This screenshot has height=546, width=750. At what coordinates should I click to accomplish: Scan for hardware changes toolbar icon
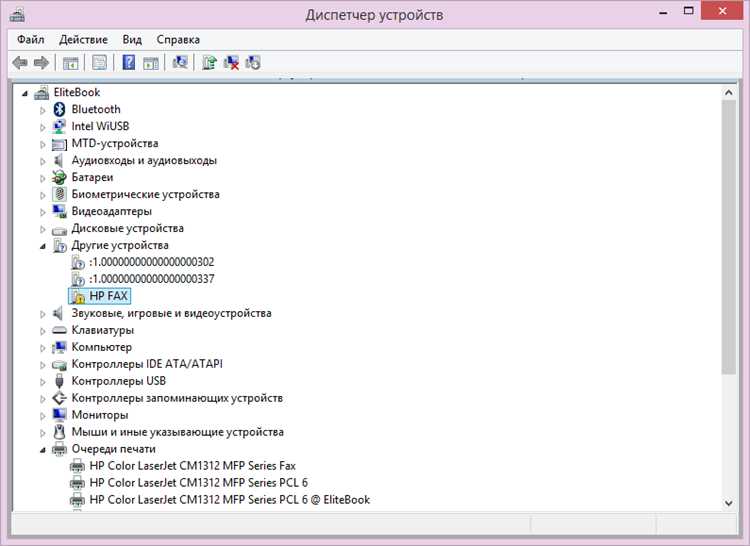[180, 62]
